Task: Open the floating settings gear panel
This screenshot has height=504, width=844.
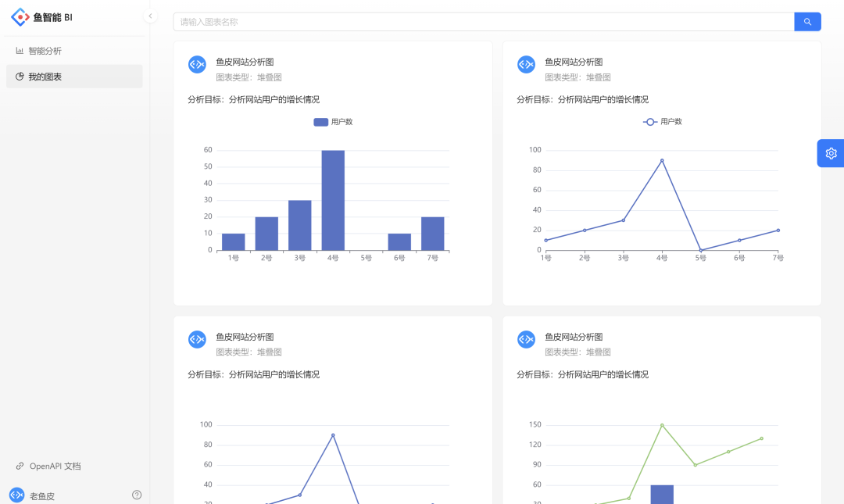Action: [x=831, y=153]
